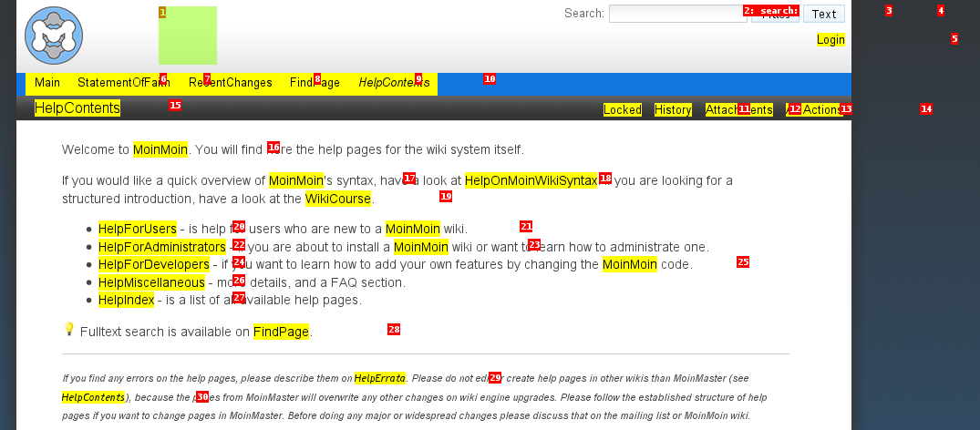Focus the Search input field
980x430 pixels.
point(677,14)
